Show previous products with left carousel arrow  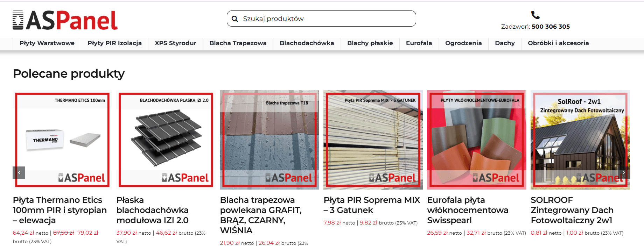pos(19,173)
